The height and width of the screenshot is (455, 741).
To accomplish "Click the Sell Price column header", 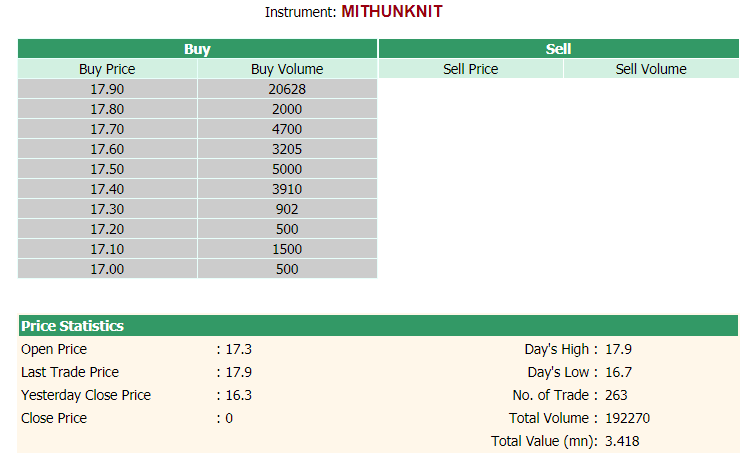I will click(x=471, y=69).
